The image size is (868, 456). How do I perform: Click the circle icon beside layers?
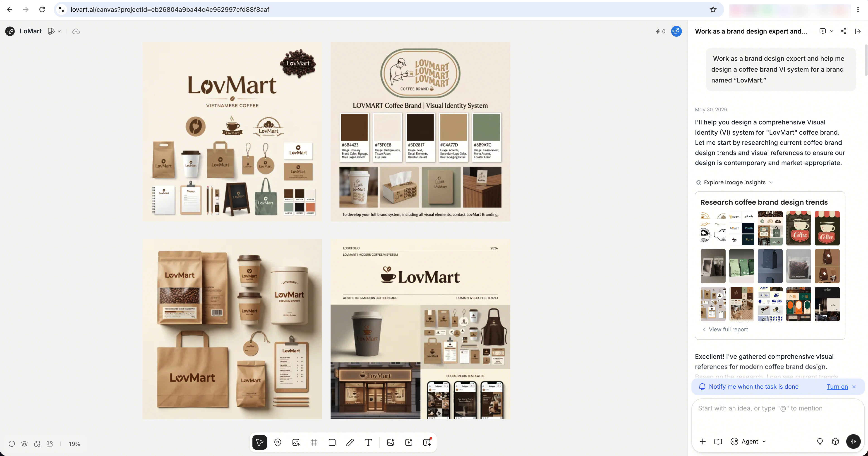pyautogui.click(x=12, y=444)
